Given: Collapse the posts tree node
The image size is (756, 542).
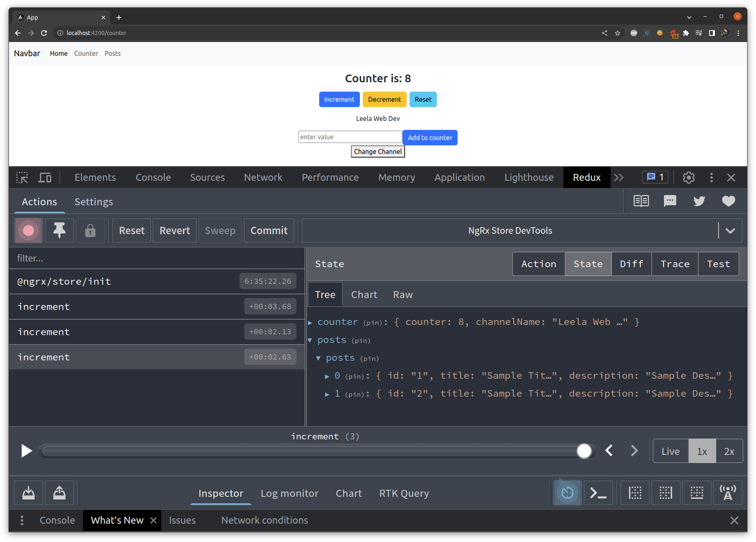Looking at the screenshot, I should [310, 340].
